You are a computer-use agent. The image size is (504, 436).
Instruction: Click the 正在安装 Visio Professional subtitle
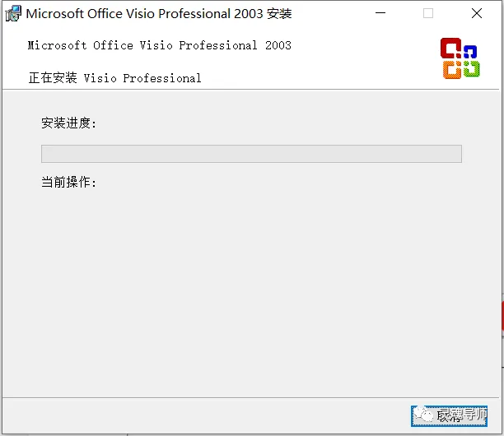pyautogui.click(x=115, y=78)
